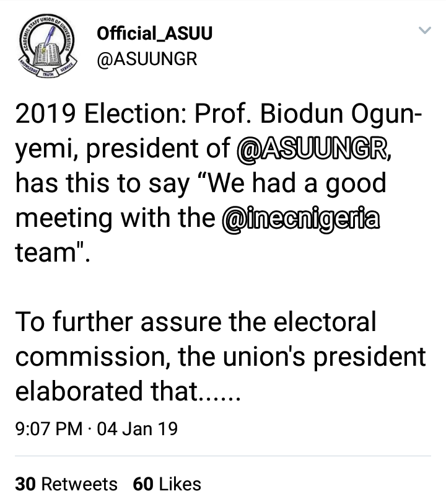446x504 pixels.
Task: Click the "To further assure the electoral" line
Action: click(195, 322)
